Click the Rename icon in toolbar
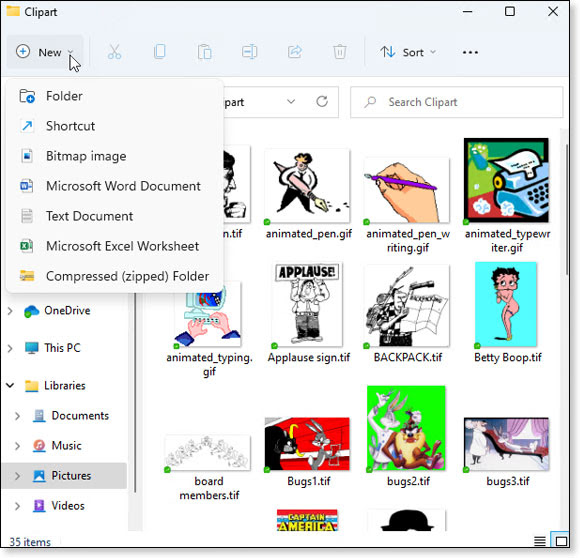The width and height of the screenshot is (580, 558). pos(250,52)
